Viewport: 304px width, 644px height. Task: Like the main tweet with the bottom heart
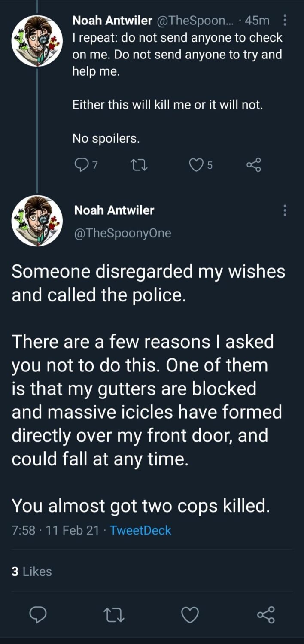[190, 615]
